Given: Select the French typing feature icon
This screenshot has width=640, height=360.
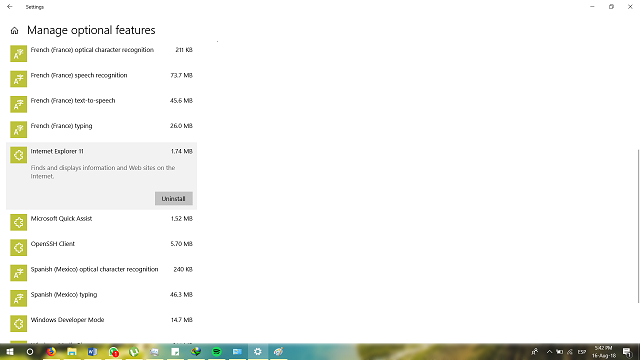Looking at the screenshot, I should [x=18, y=129].
